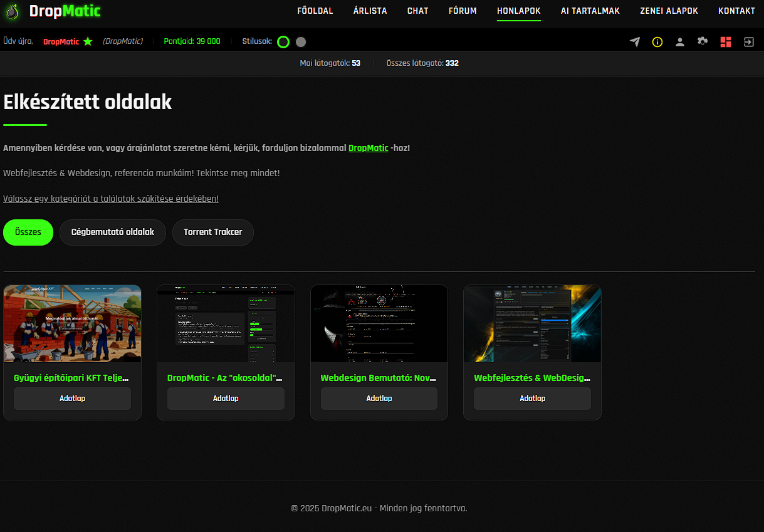This screenshot has width=764, height=532.
Task: Click underlined Válassz egy kategóriát text
Action: [x=111, y=199]
